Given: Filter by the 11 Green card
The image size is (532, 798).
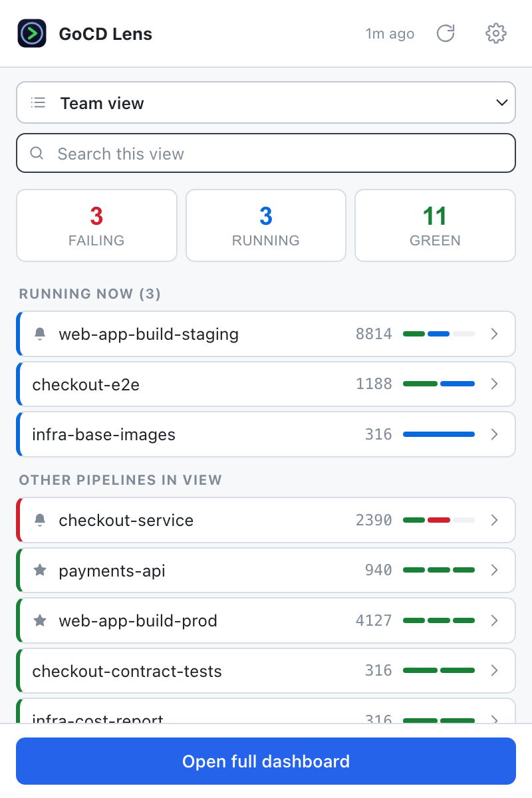Looking at the screenshot, I should click(x=435, y=225).
